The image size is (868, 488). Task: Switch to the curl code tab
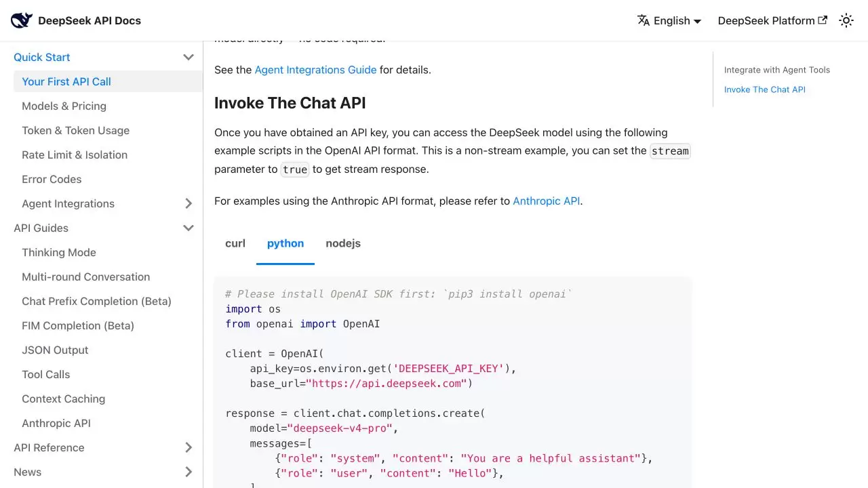pos(235,243)
